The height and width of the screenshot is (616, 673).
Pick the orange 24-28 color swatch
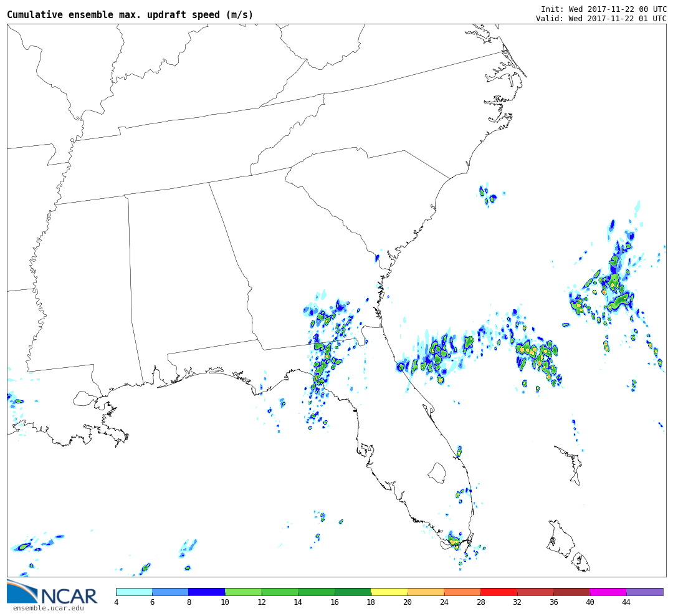462,592
